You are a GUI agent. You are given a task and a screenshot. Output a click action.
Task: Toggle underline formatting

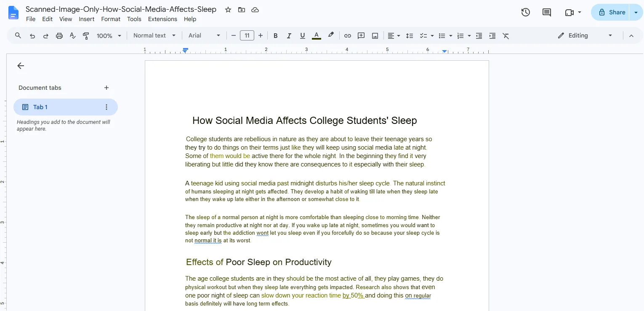(303, 36)
